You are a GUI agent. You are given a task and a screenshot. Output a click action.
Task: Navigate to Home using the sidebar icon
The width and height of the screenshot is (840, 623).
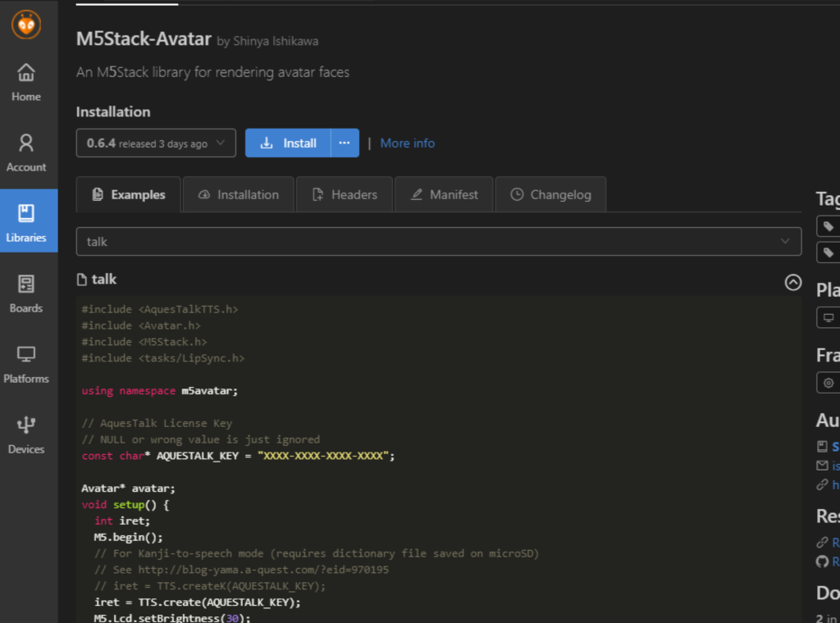point(25,79)
